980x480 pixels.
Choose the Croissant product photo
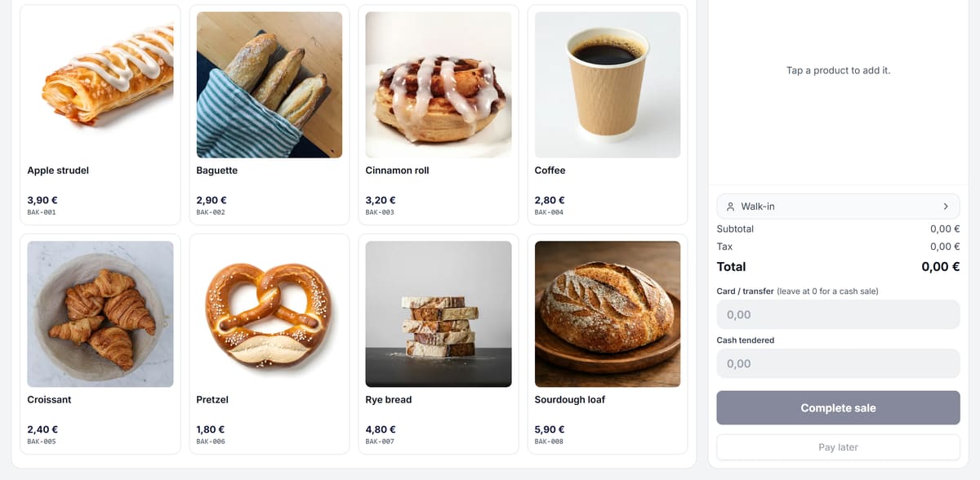coord(100,314)
